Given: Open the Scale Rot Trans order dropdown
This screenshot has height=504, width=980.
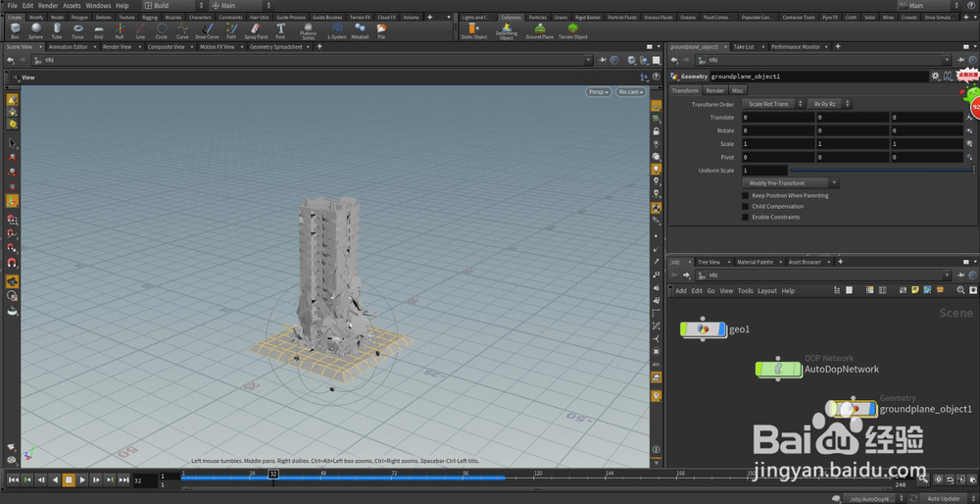Looking at the screenshot, I should pyautogui.click(x=772, y=104).
